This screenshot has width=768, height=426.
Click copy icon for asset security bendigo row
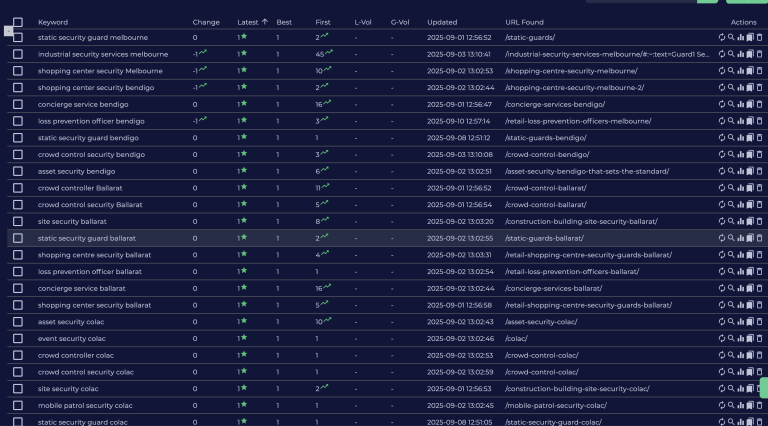point(750,171)
